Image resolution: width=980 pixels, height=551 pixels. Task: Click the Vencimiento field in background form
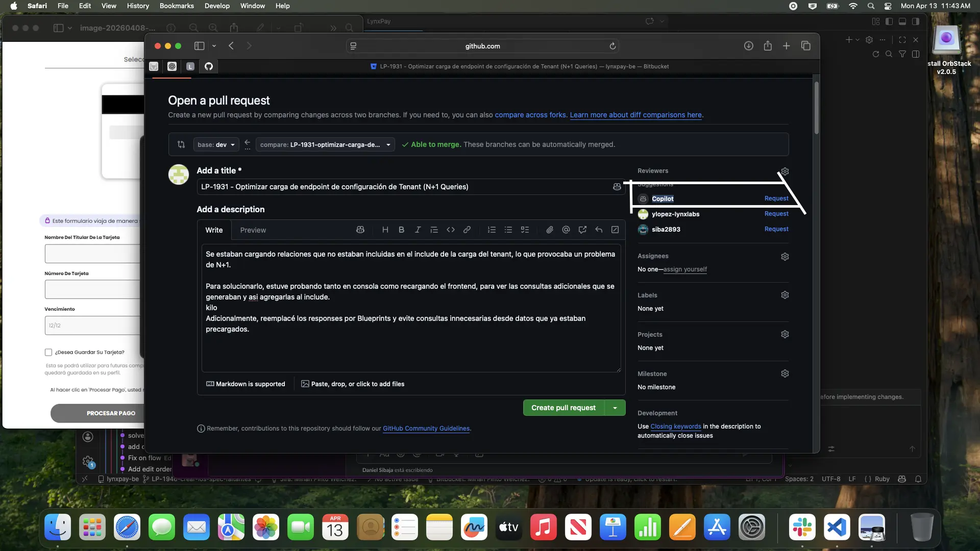coord(92,325)
